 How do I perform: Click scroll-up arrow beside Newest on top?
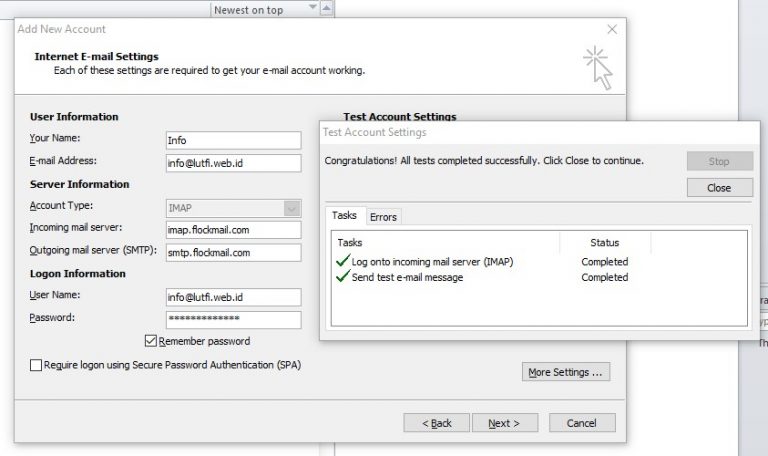pyautogui.click(x=327, y=8)
